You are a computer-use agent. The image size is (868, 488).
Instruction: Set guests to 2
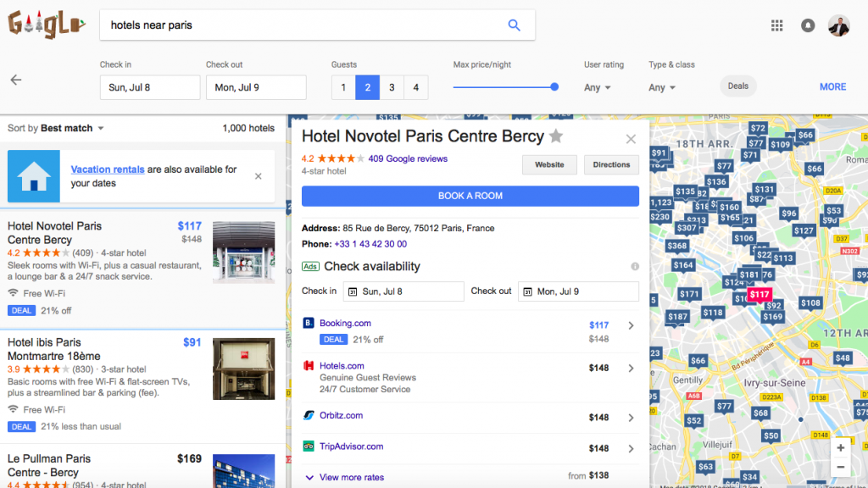368,87
